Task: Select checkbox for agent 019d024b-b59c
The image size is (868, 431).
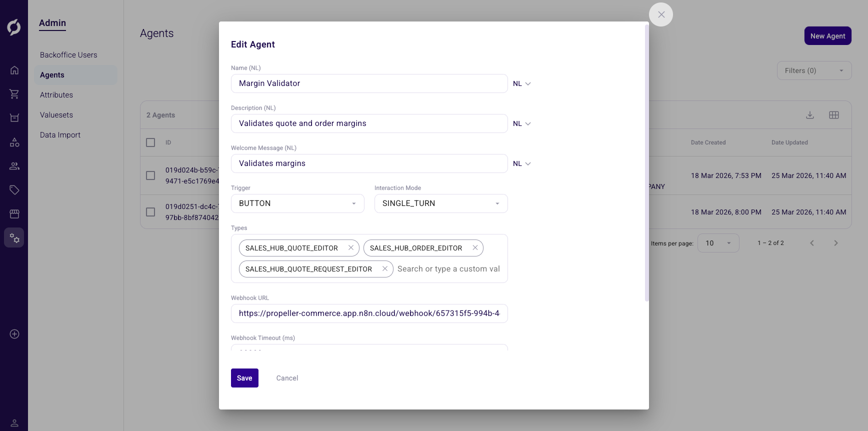Action: 150,175
